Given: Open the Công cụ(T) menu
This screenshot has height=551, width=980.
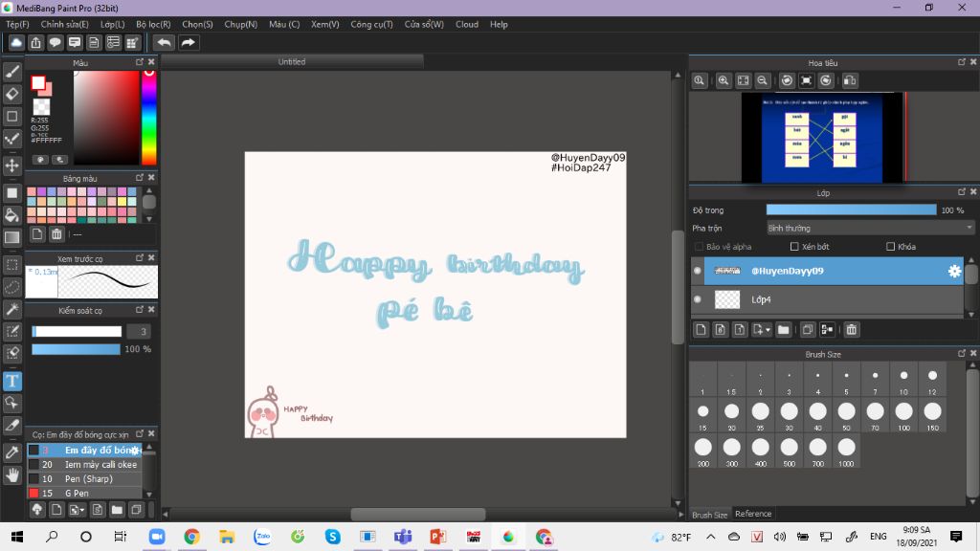Looking at the screenshot, I should (x=371, y=24).
